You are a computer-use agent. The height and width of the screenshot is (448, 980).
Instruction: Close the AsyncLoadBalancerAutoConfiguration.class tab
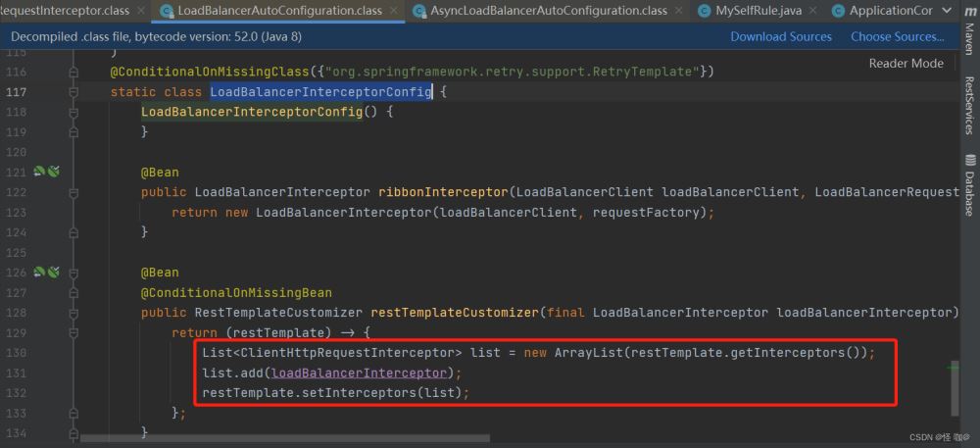coord(681,11)
